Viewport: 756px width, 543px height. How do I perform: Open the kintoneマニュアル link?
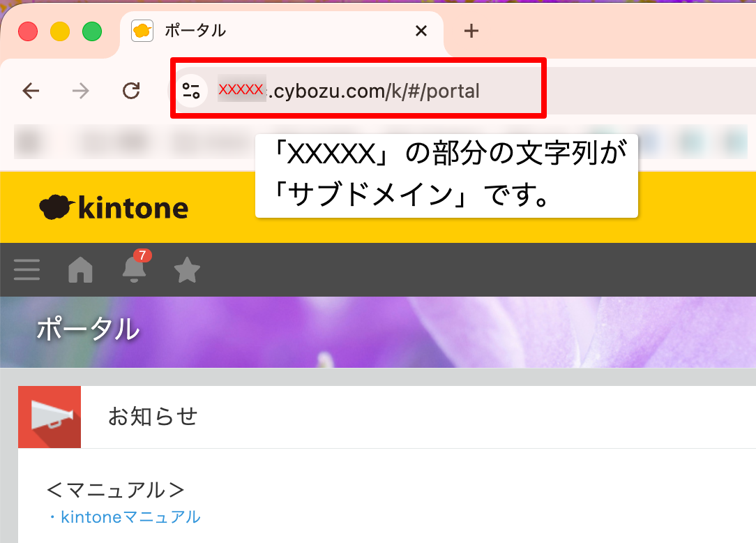tap(130, 517)
